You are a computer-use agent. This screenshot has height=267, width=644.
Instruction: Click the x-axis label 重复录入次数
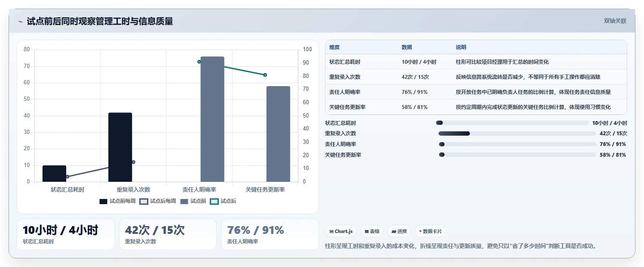(x=133, y=189)
